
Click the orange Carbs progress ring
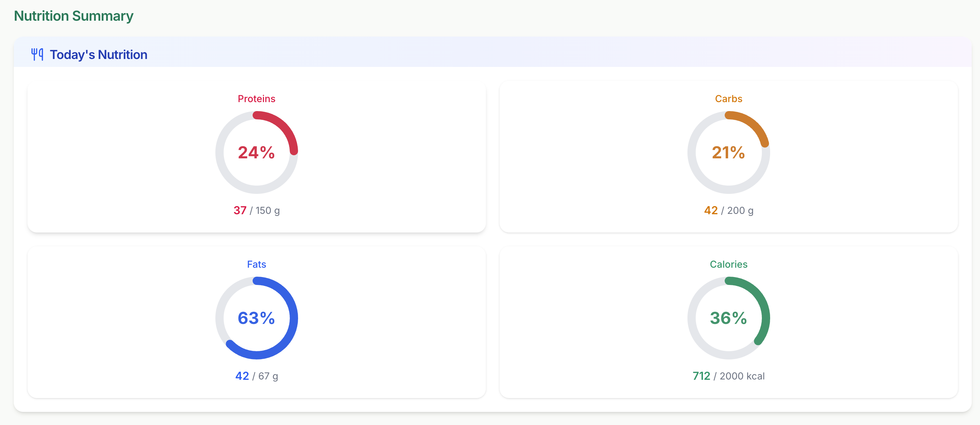pos(728,152)
